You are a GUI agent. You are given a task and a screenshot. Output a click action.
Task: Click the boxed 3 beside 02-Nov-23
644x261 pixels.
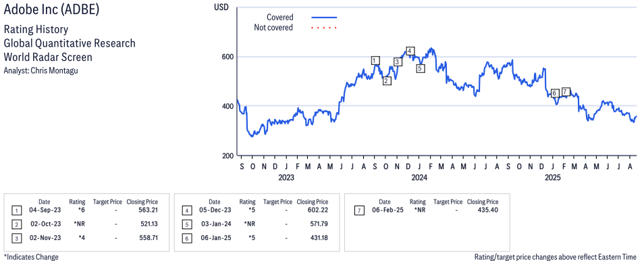16,239
